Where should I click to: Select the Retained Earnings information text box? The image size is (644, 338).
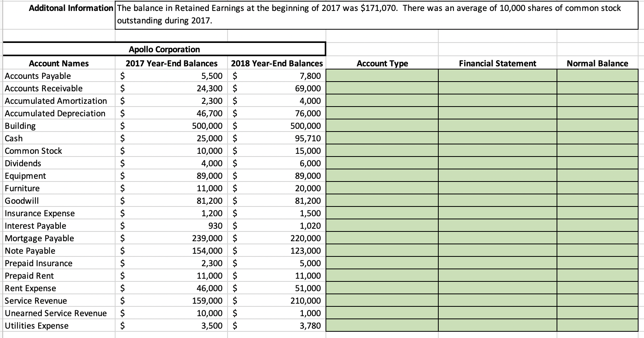point(377,14)
